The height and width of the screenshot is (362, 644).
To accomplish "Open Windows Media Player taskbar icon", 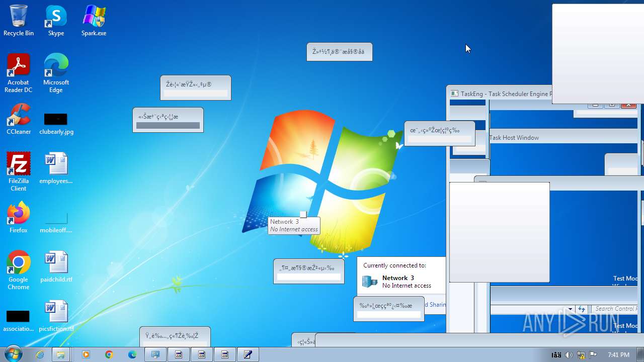I will click(86, 354).
